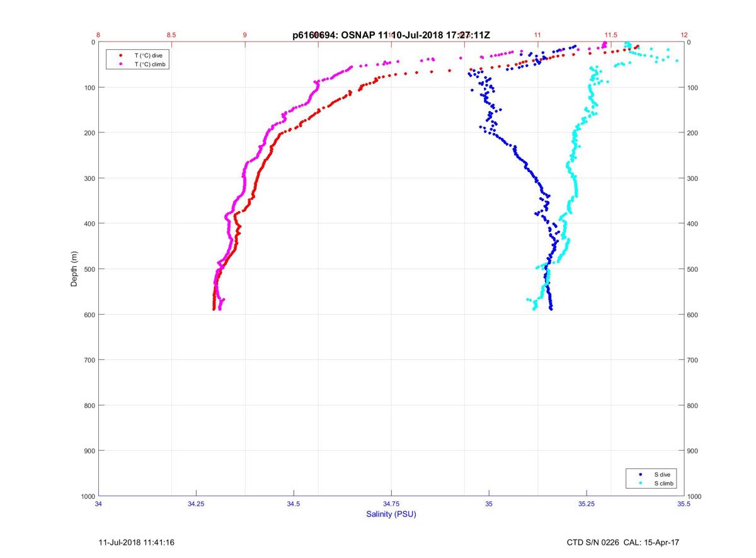Click the '1000' tick on the right-hand depth axis
This screenshot has width=756, height=558.
click(696, 496)
